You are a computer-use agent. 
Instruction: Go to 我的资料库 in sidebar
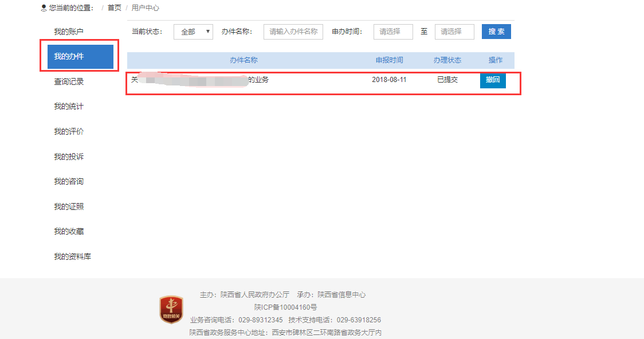click(x=72, y=257)
